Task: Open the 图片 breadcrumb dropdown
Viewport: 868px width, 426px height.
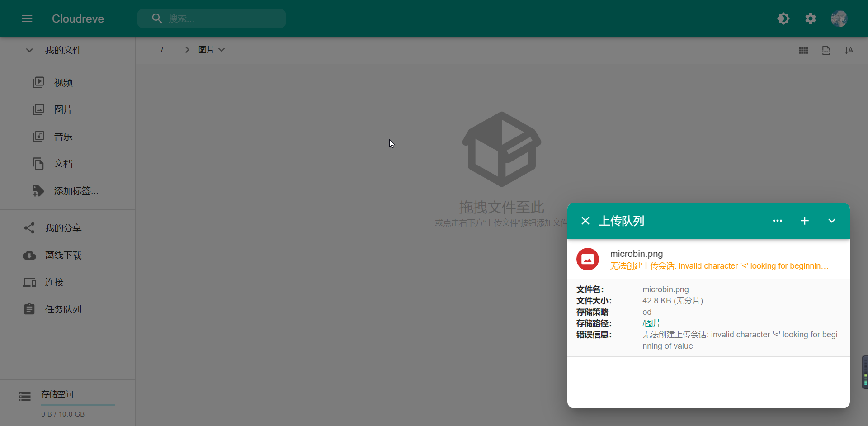Action: (x=222, y=50)
